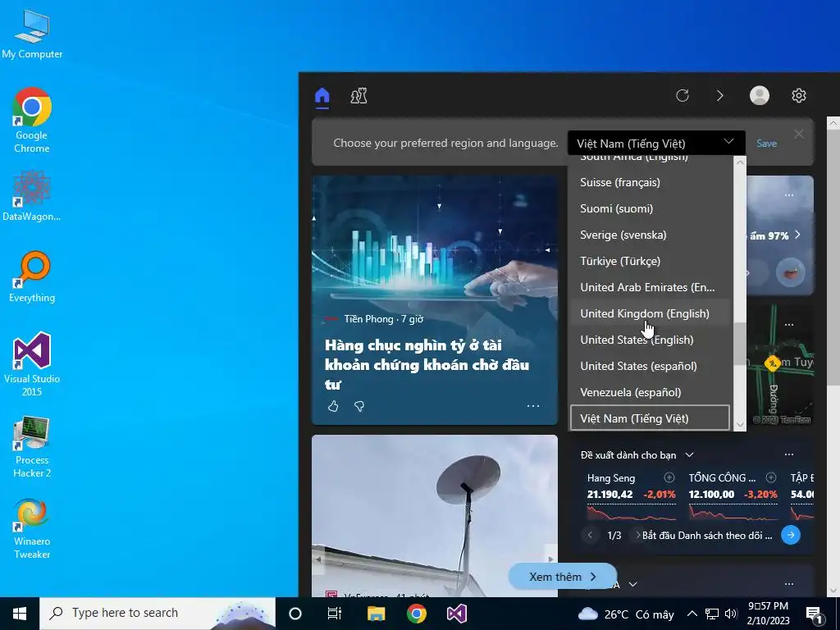840x630 pixels.
Task: Close the region and language banner
Action: 799,134
